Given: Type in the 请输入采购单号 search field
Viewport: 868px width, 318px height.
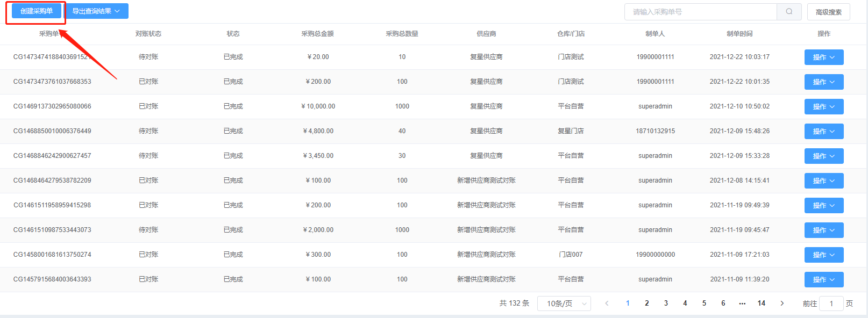Looking at the screenshot, I should (x=700, y=12).
